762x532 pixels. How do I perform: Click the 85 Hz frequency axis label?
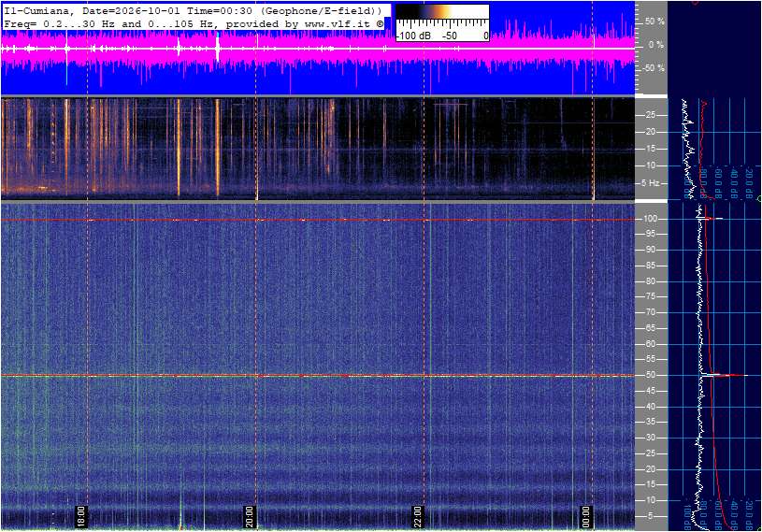tap(650, 266)
